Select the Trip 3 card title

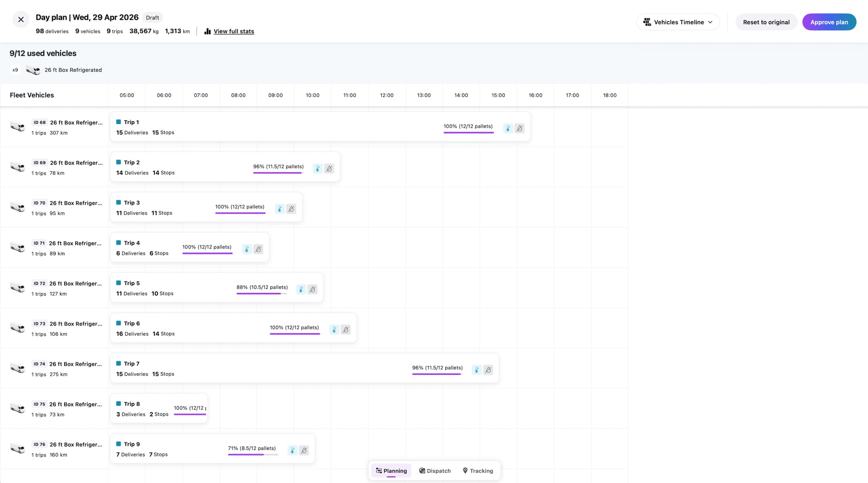coord(132,203)
